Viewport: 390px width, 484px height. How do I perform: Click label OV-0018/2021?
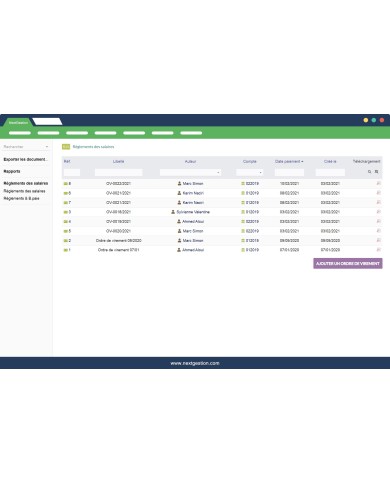click(x=118, y=212)
